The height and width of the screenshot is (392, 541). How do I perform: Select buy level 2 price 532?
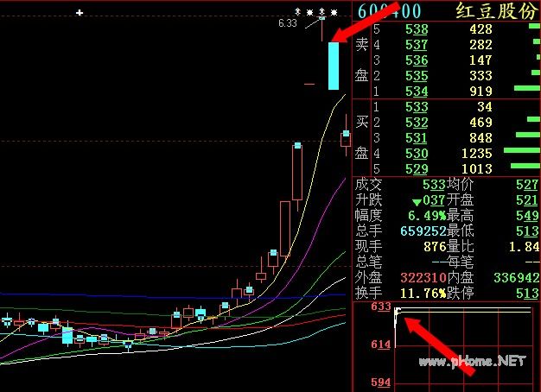click(x=417, y=123)
